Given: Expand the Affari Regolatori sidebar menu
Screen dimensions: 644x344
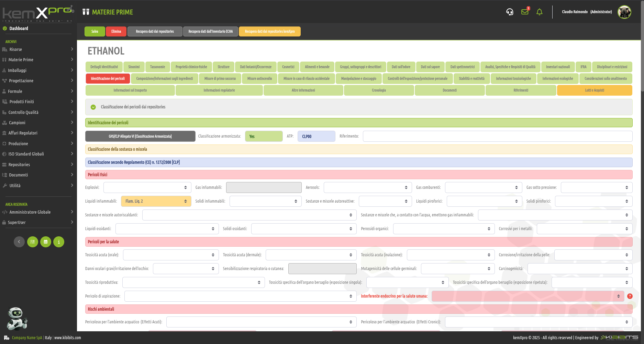Looking at the screenshot, I should (38, 133).
